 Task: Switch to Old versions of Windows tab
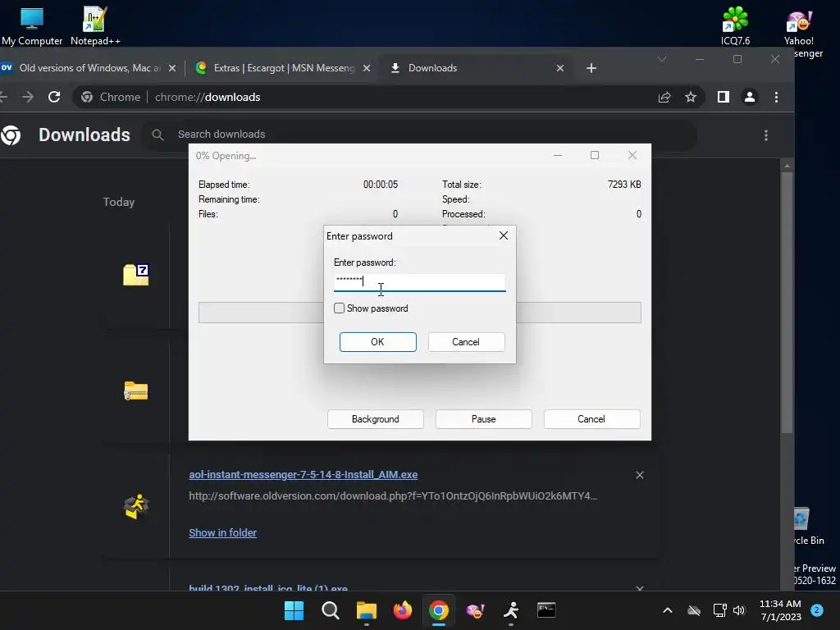pyautogui.click(x=89, y=68)
